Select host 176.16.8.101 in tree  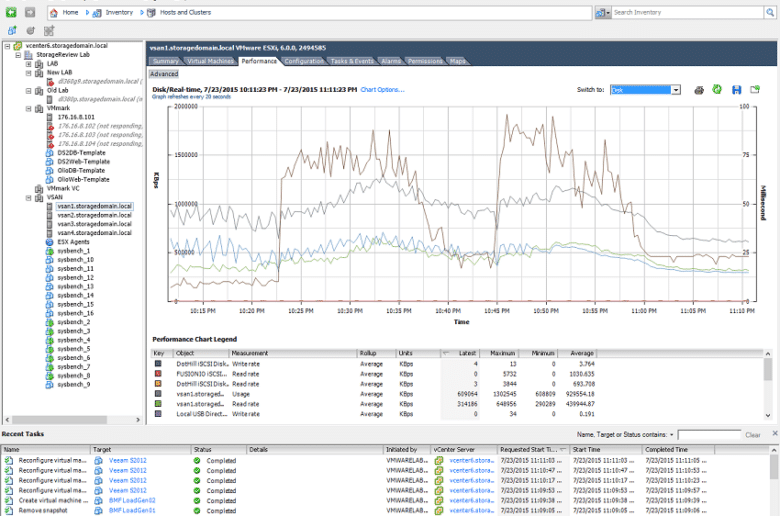click(x=76, y=117)
